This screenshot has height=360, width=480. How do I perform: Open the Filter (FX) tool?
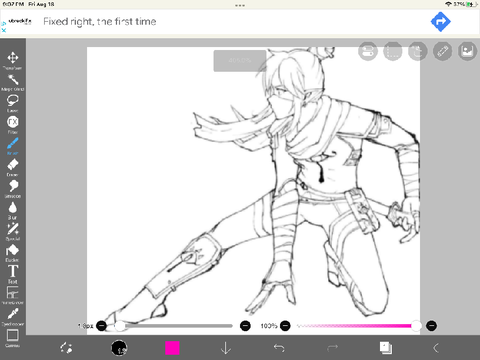[x=13, y=125]
